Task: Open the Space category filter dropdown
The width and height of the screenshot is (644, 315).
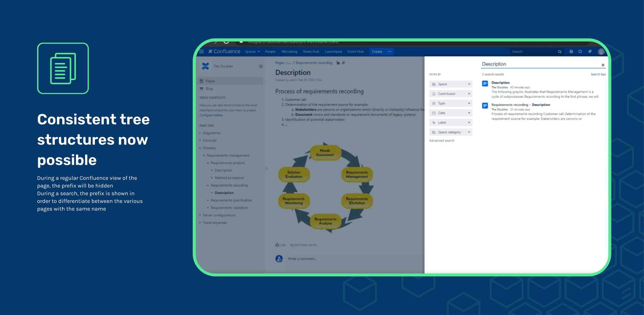Action: (451, 132)
